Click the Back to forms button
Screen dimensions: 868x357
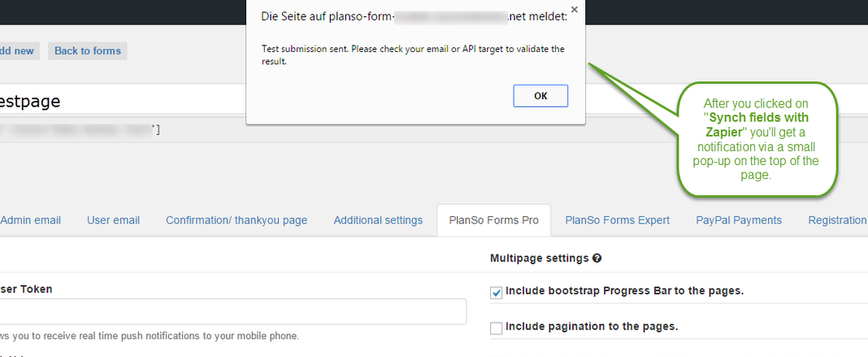coord(88,51)
